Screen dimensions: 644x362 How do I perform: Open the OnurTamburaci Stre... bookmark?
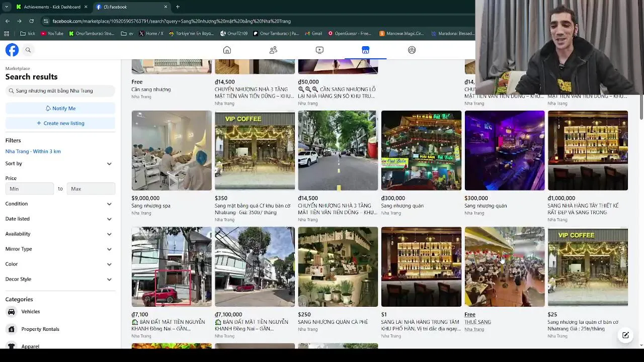(92, 34)
